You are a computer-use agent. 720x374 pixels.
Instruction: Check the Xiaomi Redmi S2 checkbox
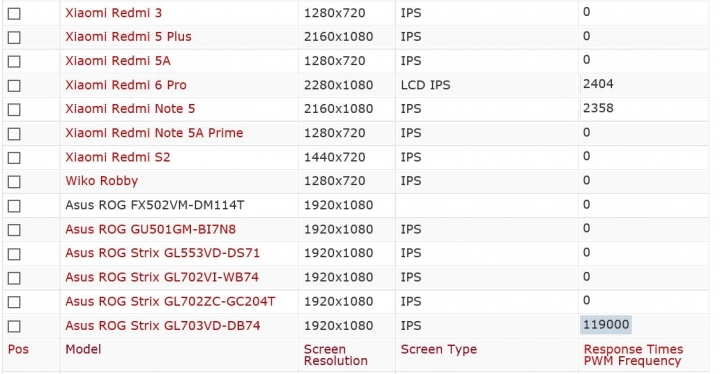point(14,158)
